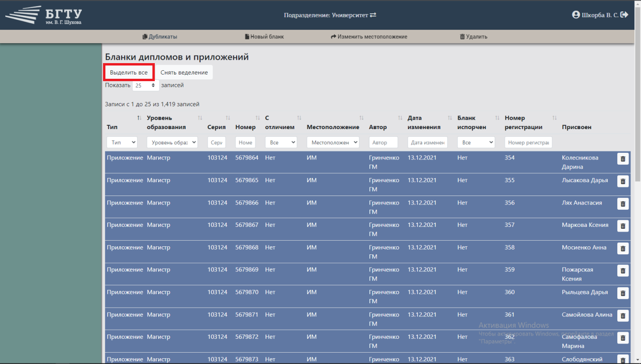Sort by Номер column header

click(x=258, y=118)
